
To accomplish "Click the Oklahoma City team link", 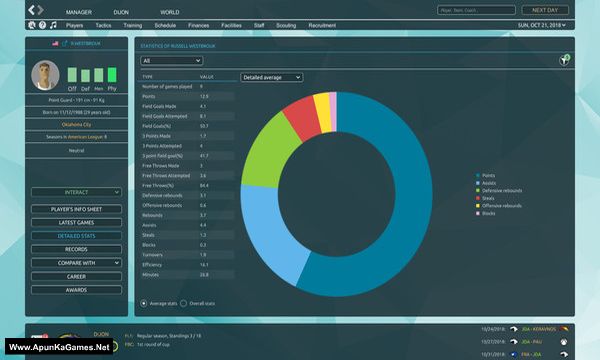I will click(77, 125).
